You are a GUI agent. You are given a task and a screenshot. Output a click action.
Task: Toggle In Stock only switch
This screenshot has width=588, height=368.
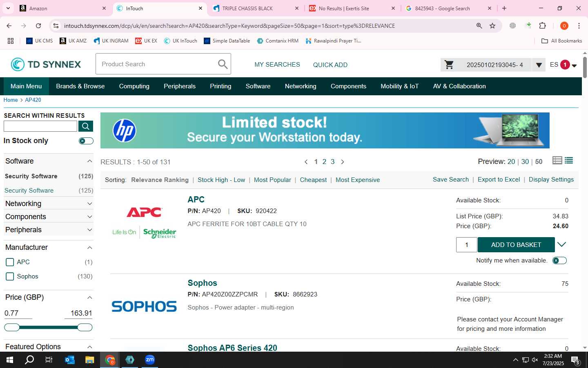pyautogui.click(x=86, y=141)
